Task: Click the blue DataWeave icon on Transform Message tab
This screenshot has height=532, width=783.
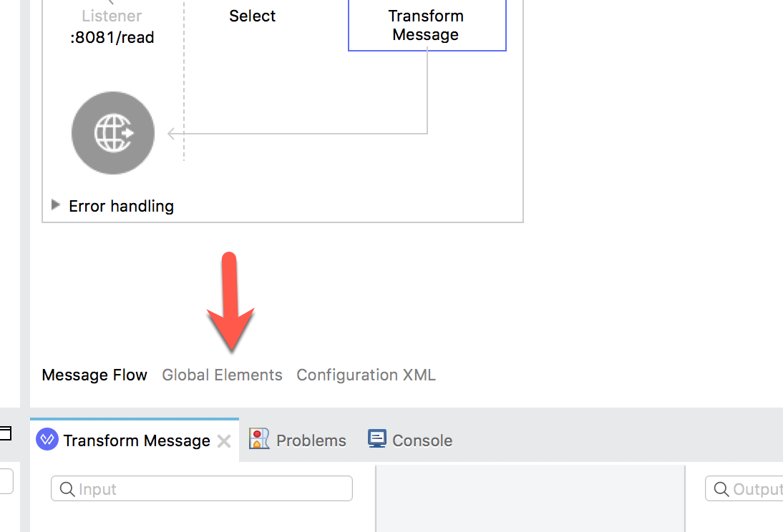Action: 47,440
